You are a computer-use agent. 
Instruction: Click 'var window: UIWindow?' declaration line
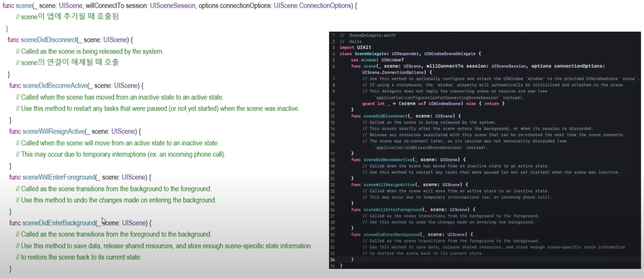pyautogui.click(x=377, y=60)
